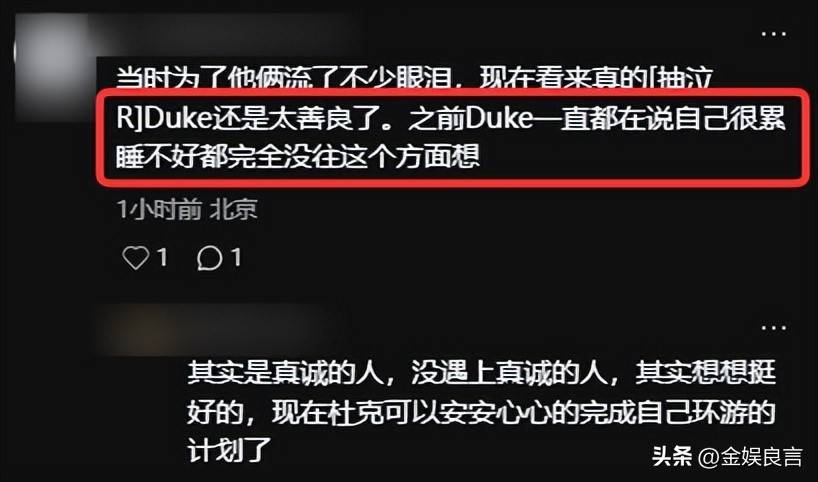Select the highlighted Duke还是太善良了 comment line
The image size is (818, 482).
click(x=451, y=120)
